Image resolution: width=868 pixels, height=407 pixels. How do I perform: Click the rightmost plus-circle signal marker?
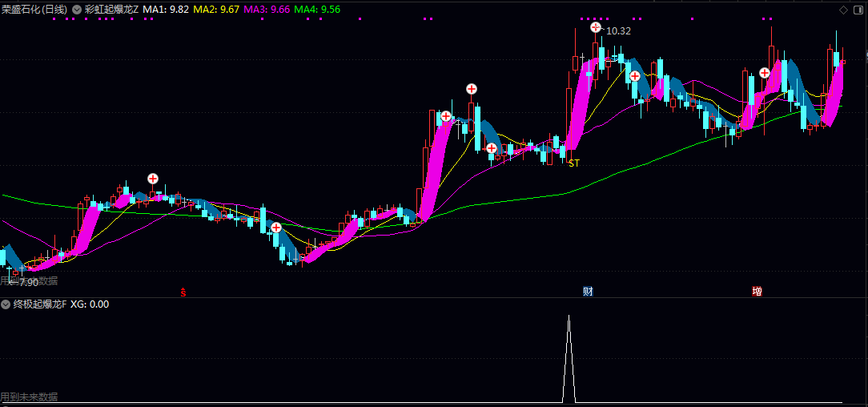[765, 73]
